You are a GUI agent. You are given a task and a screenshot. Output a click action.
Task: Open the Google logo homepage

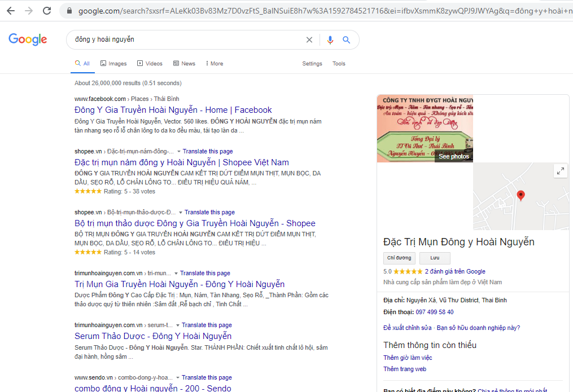[x=28, y=39]
